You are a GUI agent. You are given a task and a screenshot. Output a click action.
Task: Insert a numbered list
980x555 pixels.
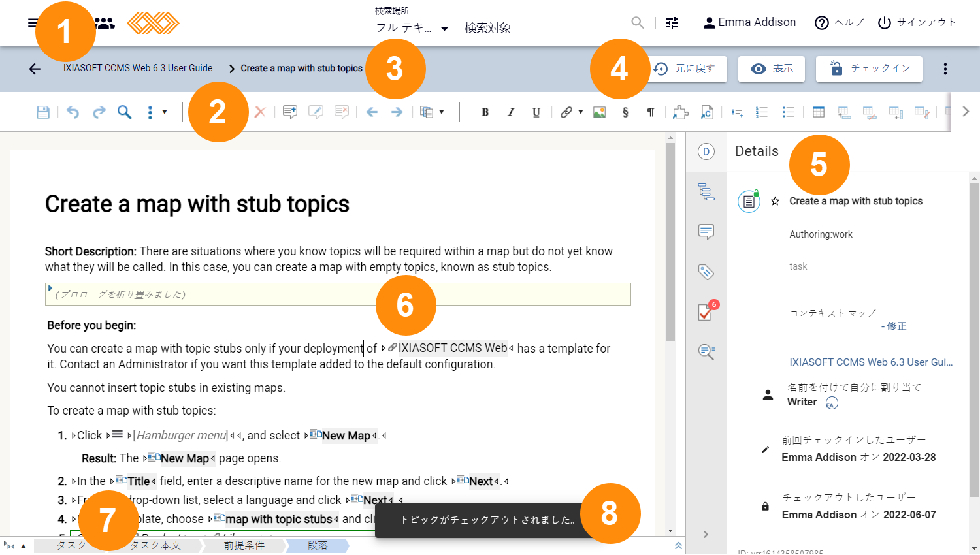tap(762, 112)
